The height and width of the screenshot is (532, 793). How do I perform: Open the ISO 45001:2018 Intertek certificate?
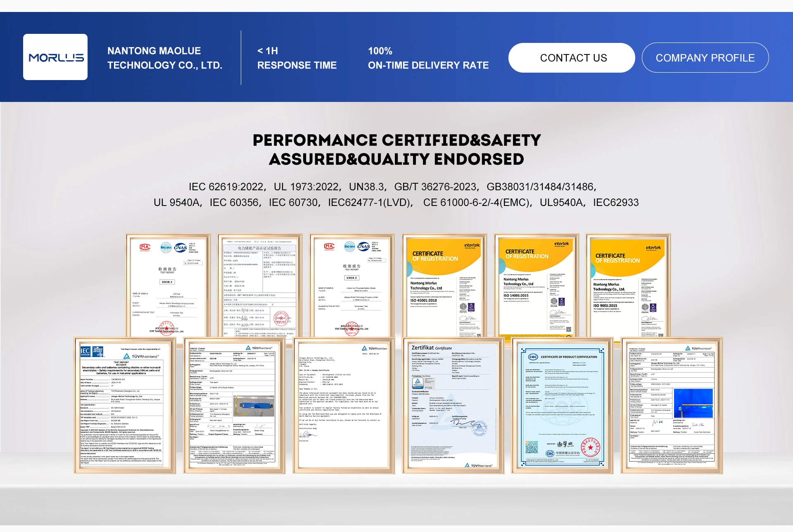tap(444, 285)
